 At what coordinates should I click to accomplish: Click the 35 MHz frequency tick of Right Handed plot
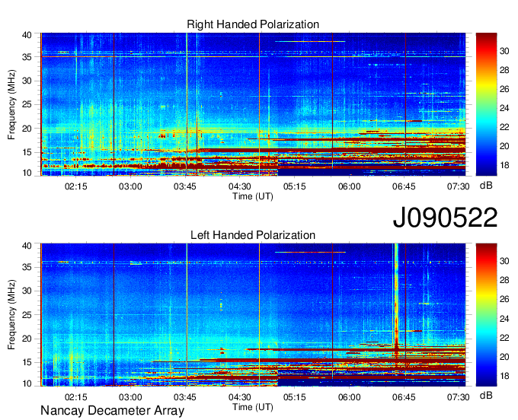(27, 57)
